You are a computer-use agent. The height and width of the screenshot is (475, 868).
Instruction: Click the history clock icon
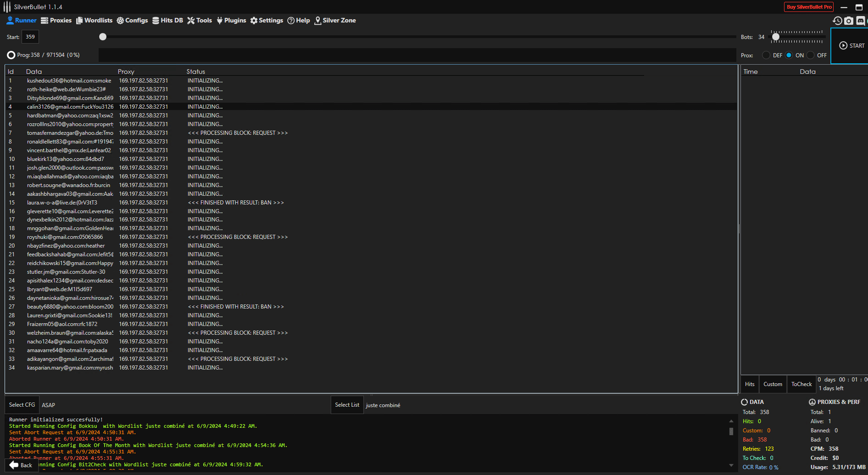837,21
